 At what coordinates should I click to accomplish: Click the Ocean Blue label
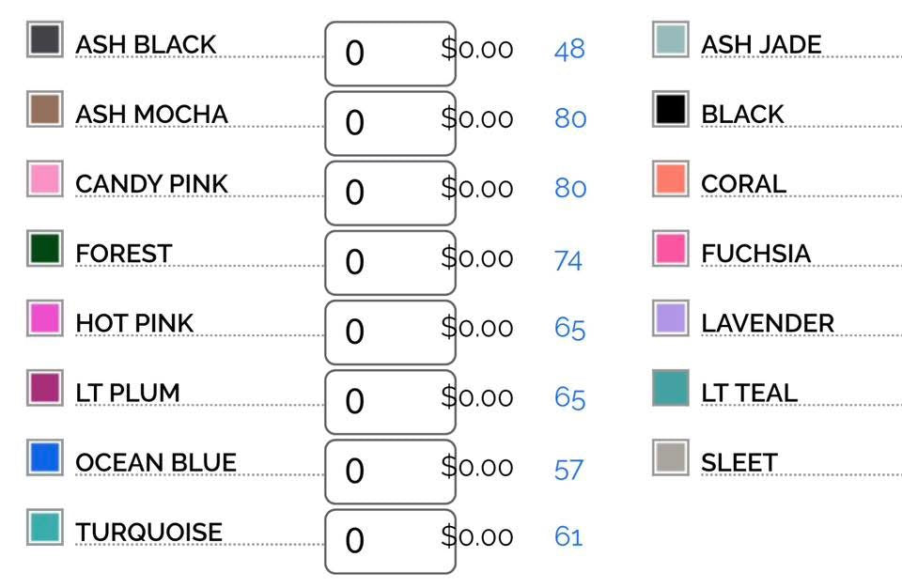point(156,463)
